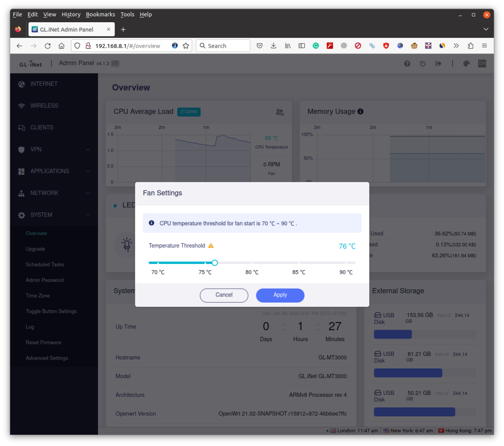504x446 pixels.
Task: Click the logout icon in header
Action: tap(438, 64)
